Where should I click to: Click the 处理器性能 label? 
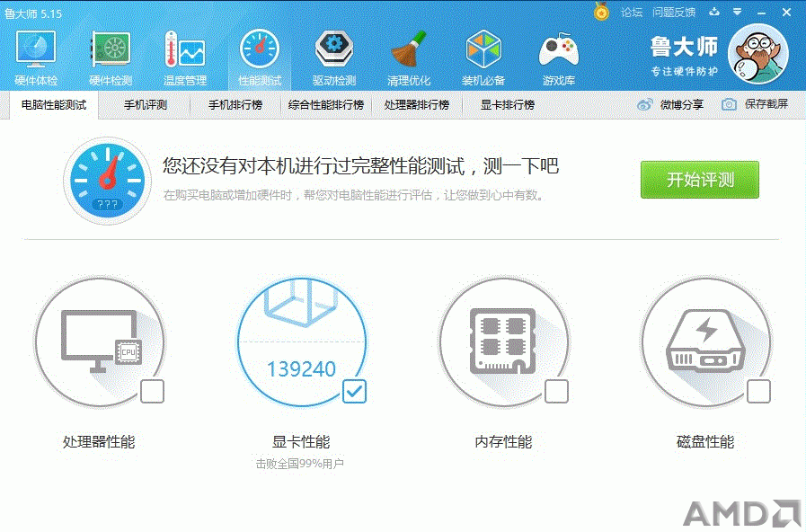(x=99, y=441)
